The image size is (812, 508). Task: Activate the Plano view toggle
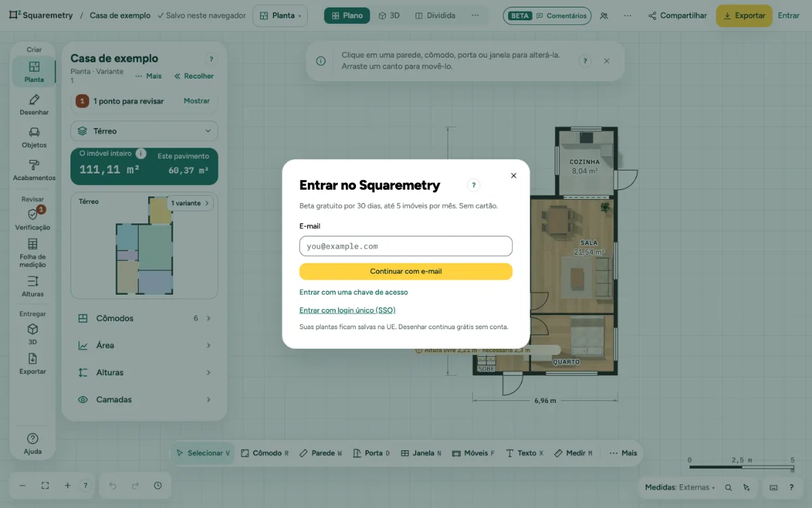coord(347,16)
